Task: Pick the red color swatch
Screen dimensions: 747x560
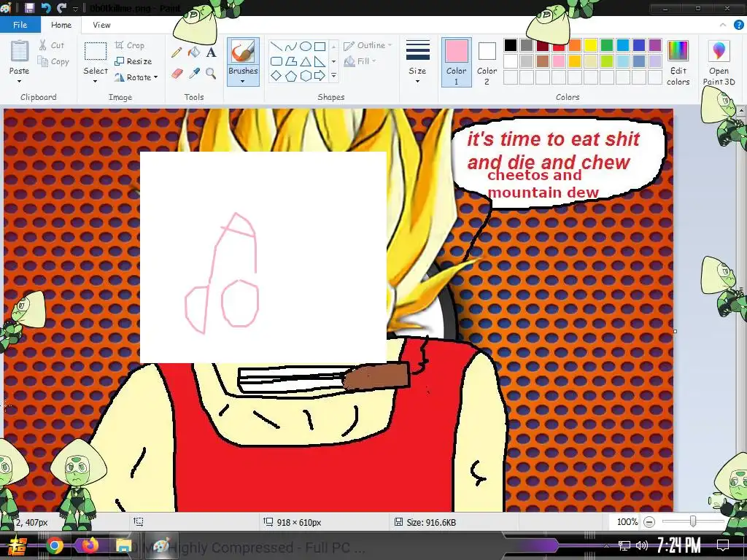Action: [558, 45]
